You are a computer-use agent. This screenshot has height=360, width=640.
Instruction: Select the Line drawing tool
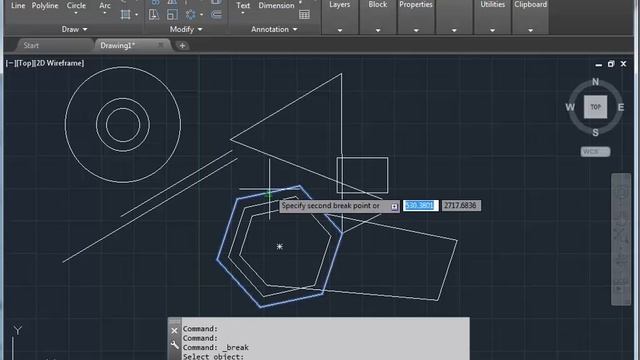18,5
